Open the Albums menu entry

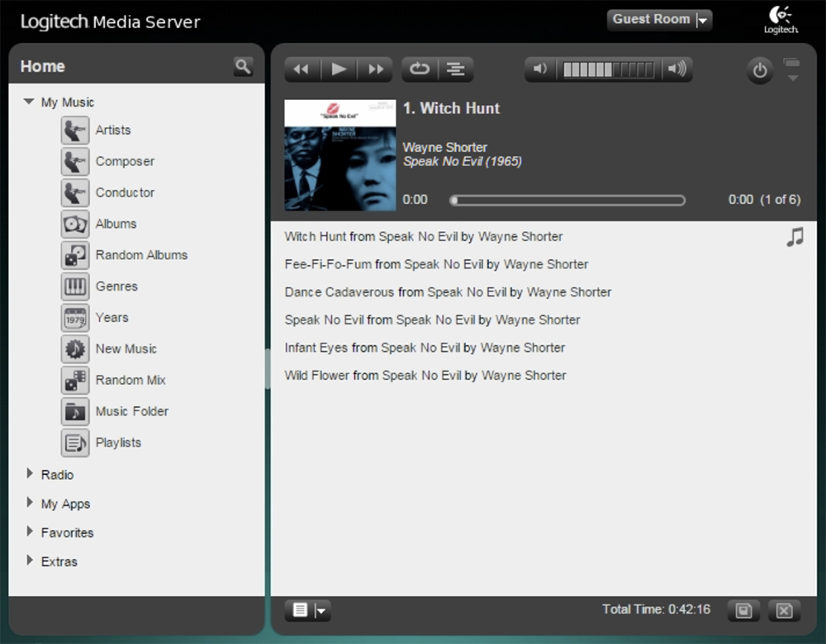116,224
